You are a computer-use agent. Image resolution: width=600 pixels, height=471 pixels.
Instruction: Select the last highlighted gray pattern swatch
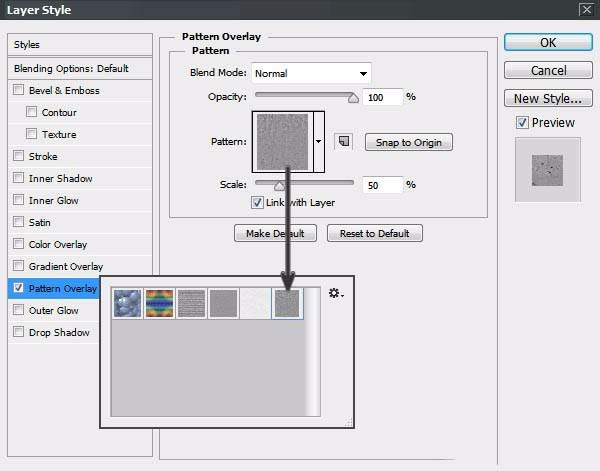(x=287, y=304)
